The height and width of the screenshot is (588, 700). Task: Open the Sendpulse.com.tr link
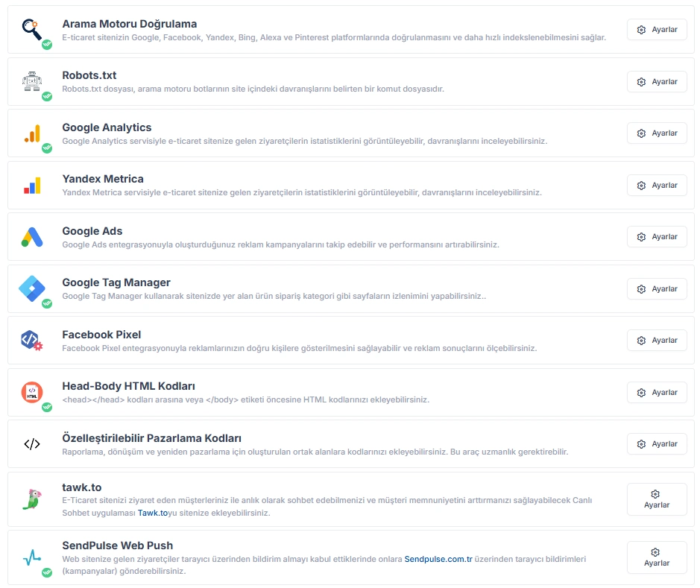(438, 559)
